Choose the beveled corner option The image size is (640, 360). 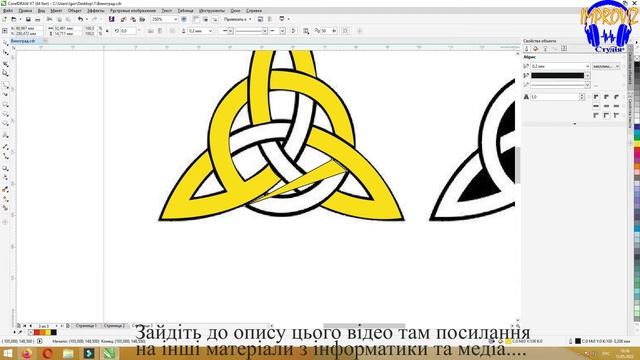pos(616,97)
